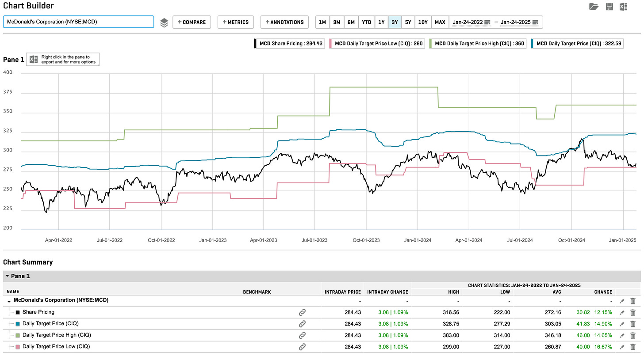Click link icon in Daily Target Price High row
This screenshot has height=360, width=644.
(x=302, y=335)
